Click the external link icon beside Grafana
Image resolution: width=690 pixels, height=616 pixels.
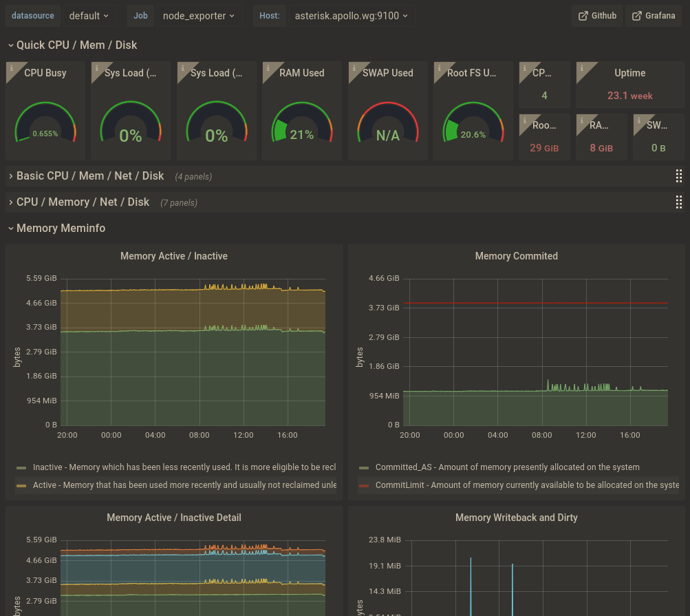pyautogui.click(x=637, y=16)
